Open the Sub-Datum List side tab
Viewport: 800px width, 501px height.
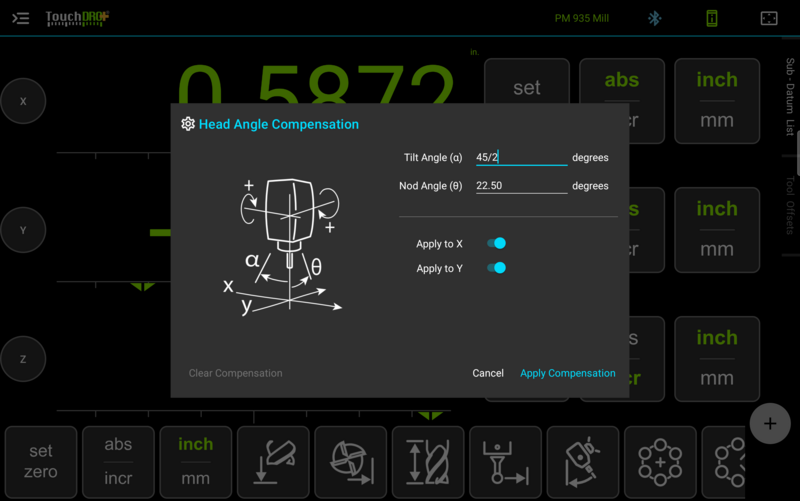point(790,97)
